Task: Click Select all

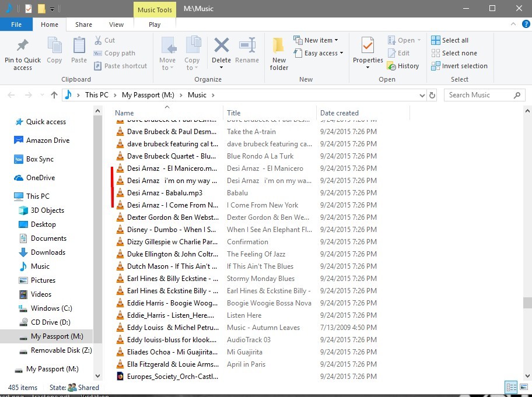Action: [x=450, y=40]
